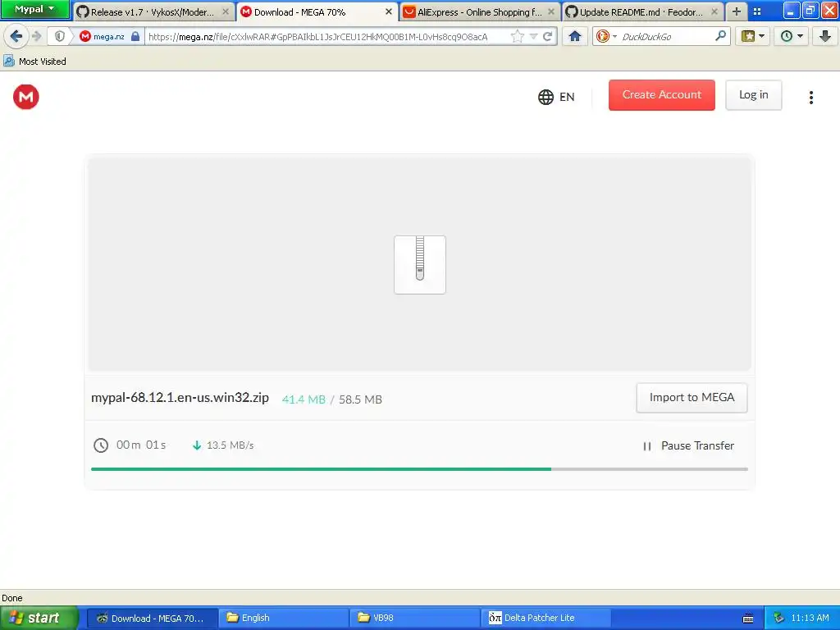
Task: Open the VB98 folder taskbar item
Action: [414, 618]
